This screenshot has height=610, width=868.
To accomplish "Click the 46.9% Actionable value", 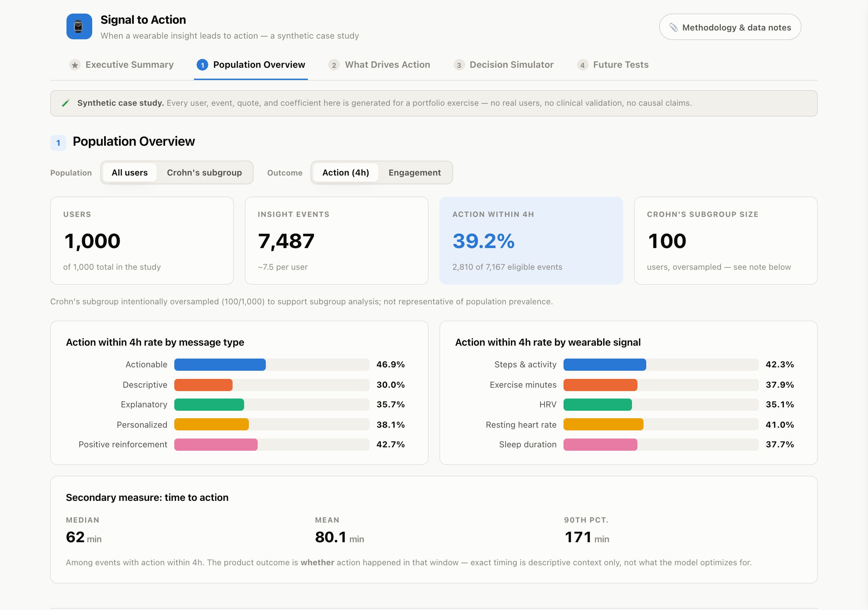I will click(391, 365).
